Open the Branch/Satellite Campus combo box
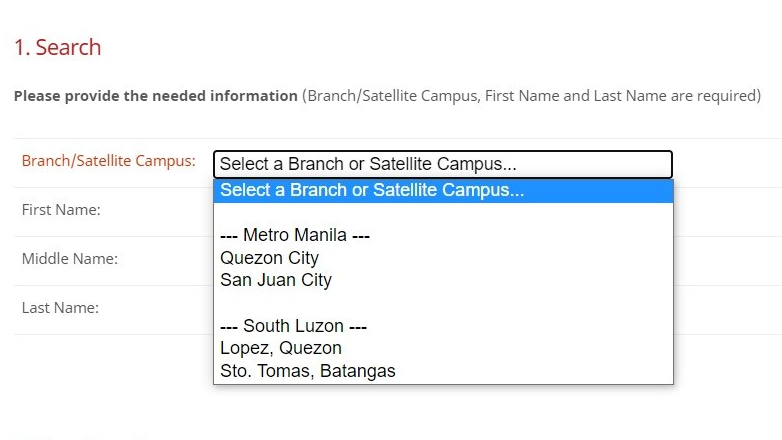Screen dimensions: 782x440 (x=442, y=164)
